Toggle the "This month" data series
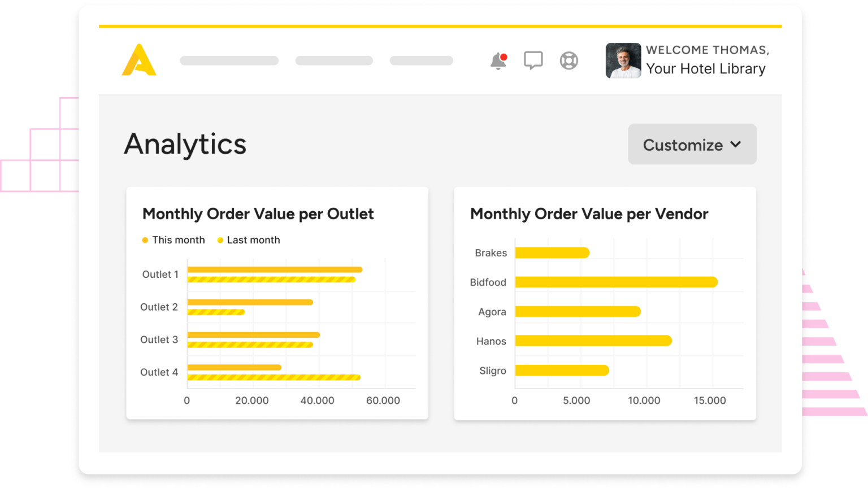Image resolution: width=868 pixels, height=488 pixels. (179, 239)
